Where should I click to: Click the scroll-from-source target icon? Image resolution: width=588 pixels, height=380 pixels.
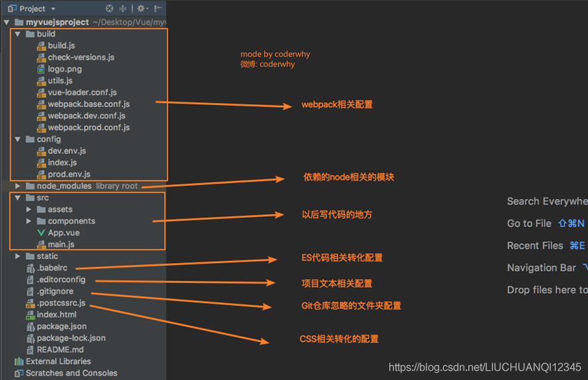click(x=110, y=8)
